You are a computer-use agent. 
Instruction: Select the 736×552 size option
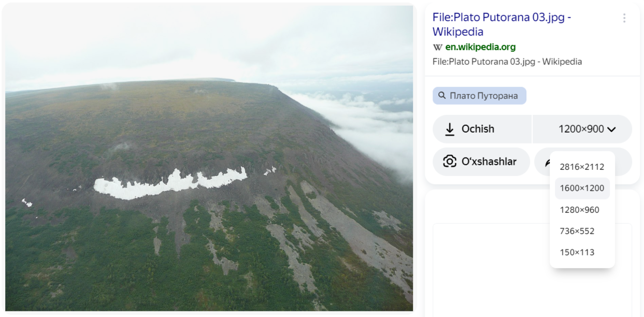(577, 231)
